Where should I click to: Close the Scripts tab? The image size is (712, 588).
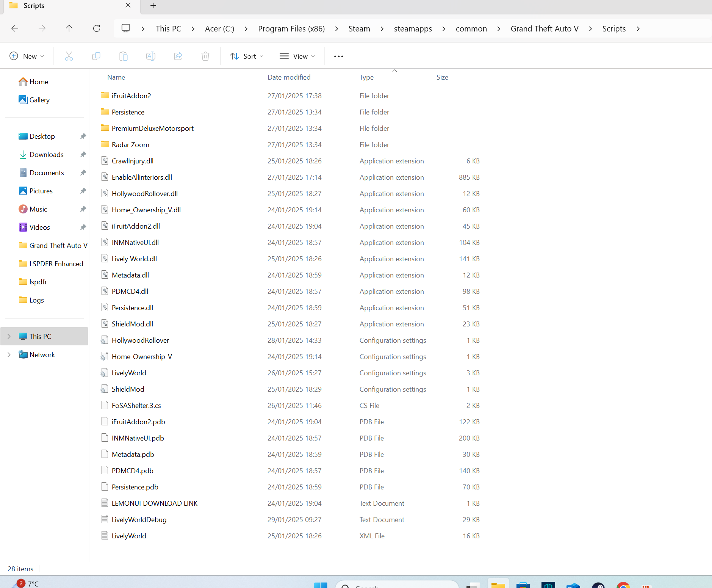[x=128, y=5]
